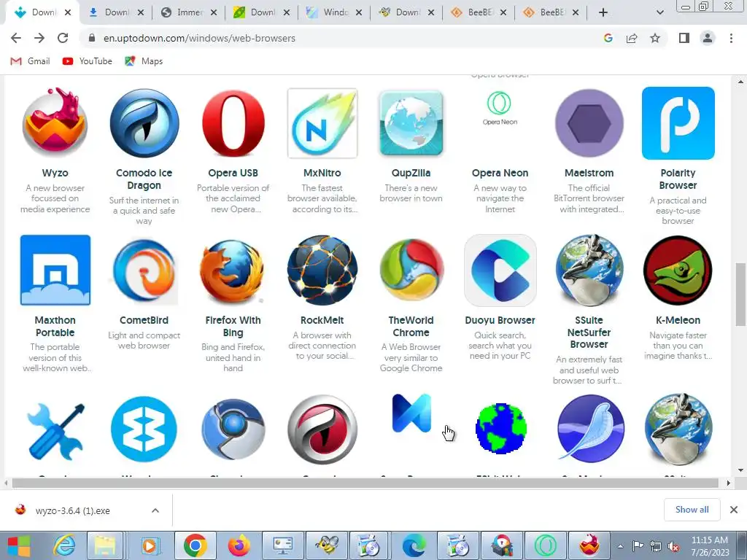
Task: Click the CometBird swirl icon
Action: pyautogui.click(x=144, y=271)
